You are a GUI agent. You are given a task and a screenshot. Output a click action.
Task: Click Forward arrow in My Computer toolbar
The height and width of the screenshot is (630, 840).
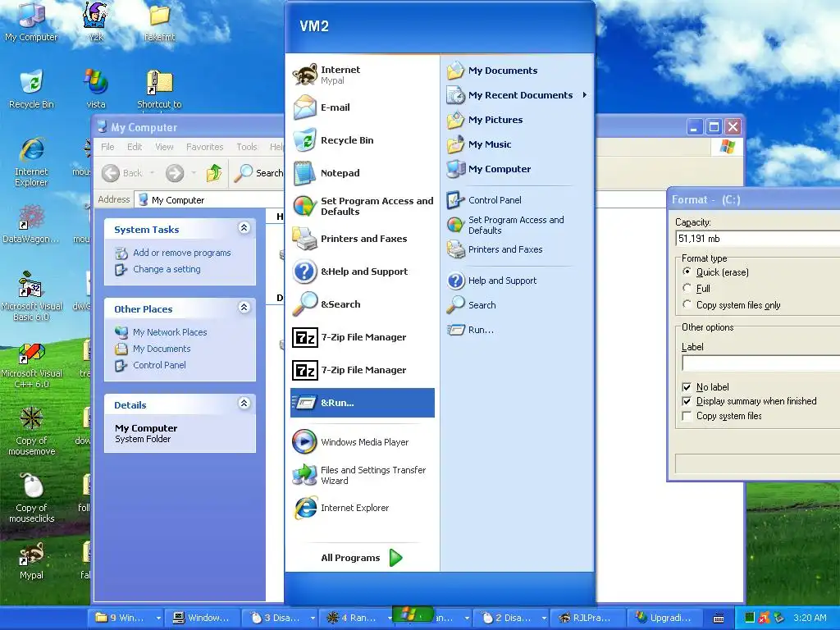coord(175,173)
